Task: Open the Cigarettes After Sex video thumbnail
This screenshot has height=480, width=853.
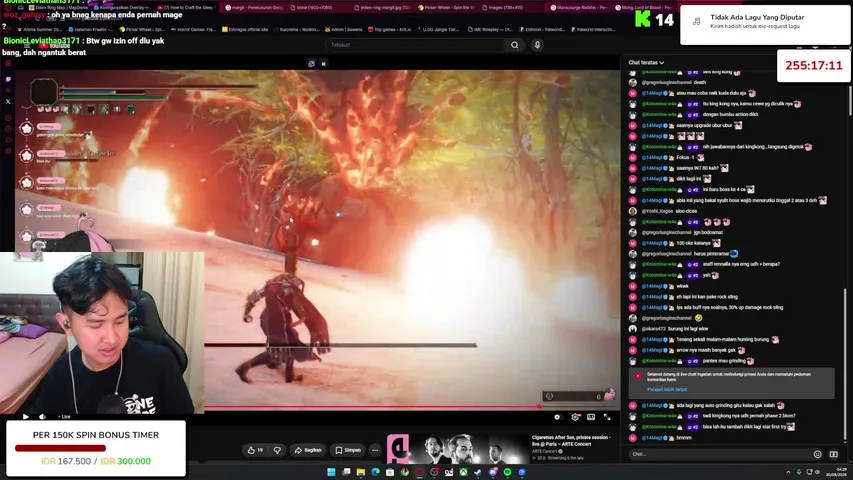Action: 458,448
